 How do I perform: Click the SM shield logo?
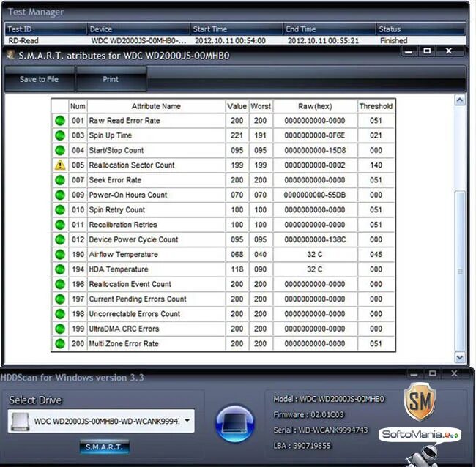point(420,401)
